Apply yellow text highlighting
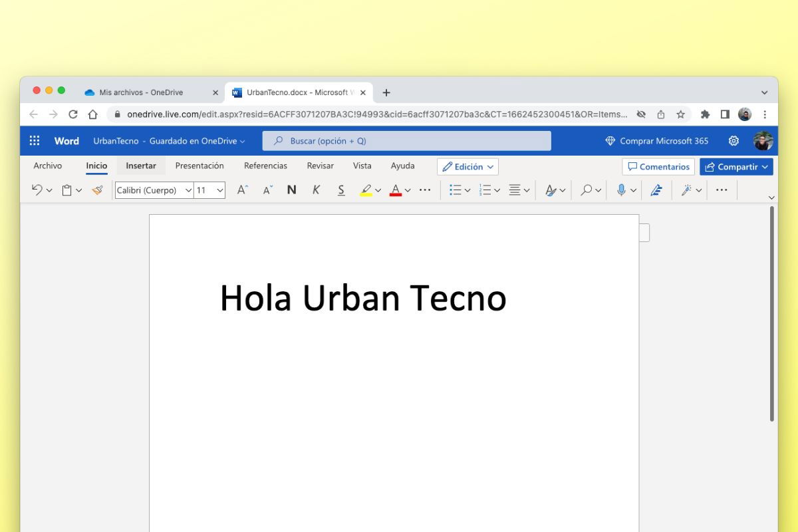 (x=366, y=190)
